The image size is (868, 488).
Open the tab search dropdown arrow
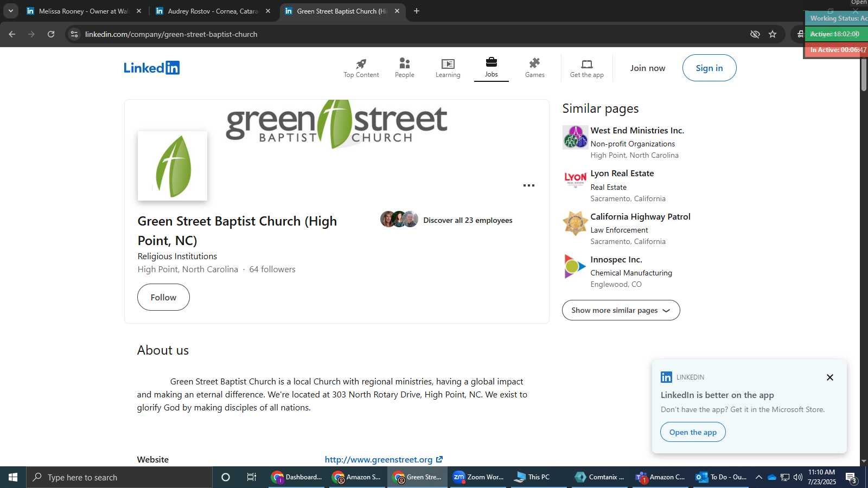point(10,11)
